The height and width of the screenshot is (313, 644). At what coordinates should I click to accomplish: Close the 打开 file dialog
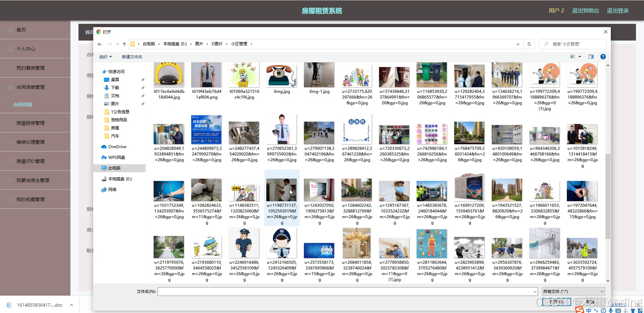[x=605, y=32]
